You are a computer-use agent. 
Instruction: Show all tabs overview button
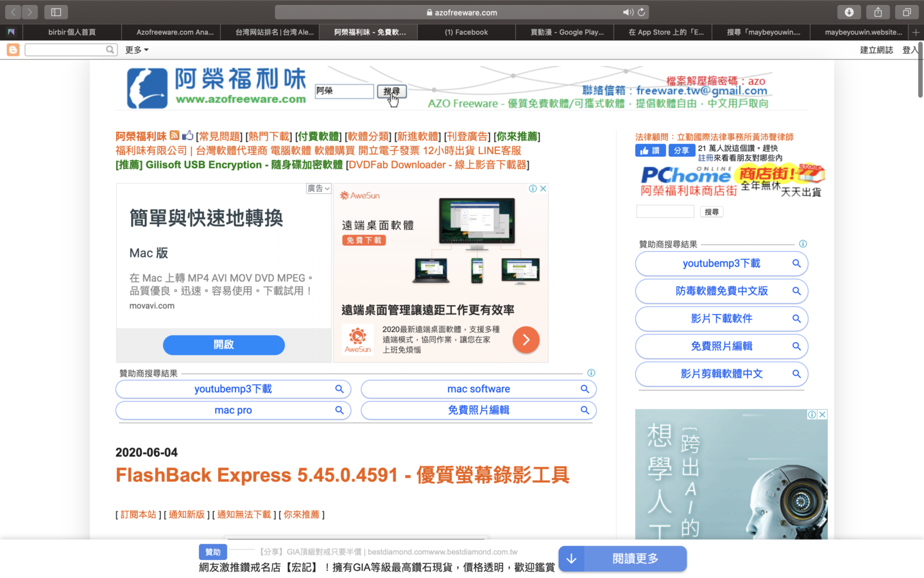[907, 12]
